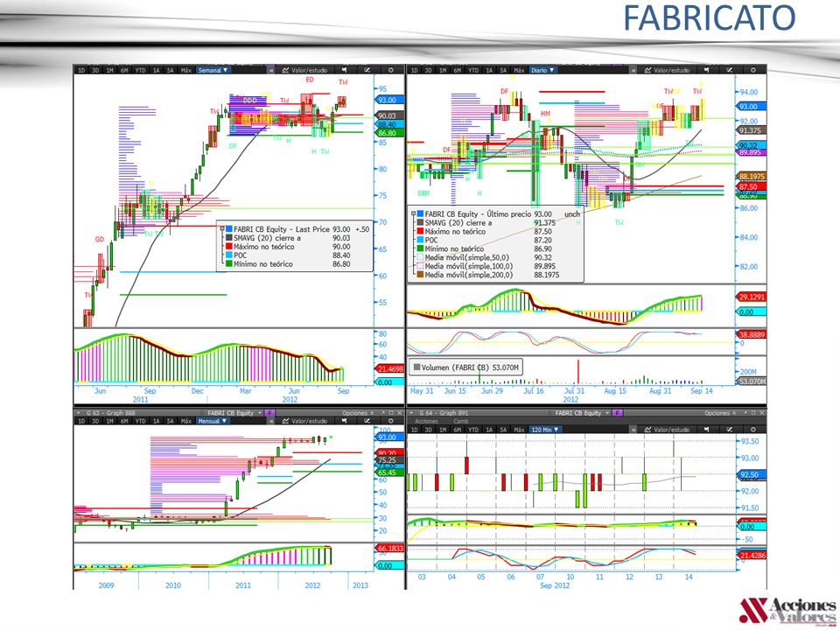The width and height of the screenshot is (840, 630).
Task: Collapse toolbar arrows in Diario chart
Action: [x=633, y=70]
